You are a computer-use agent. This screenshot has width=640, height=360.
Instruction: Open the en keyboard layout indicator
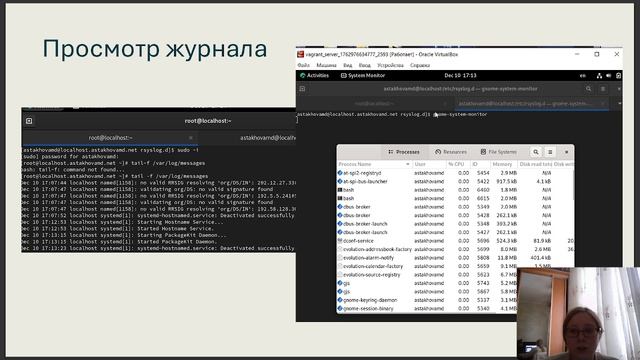(x=582, y=76)
